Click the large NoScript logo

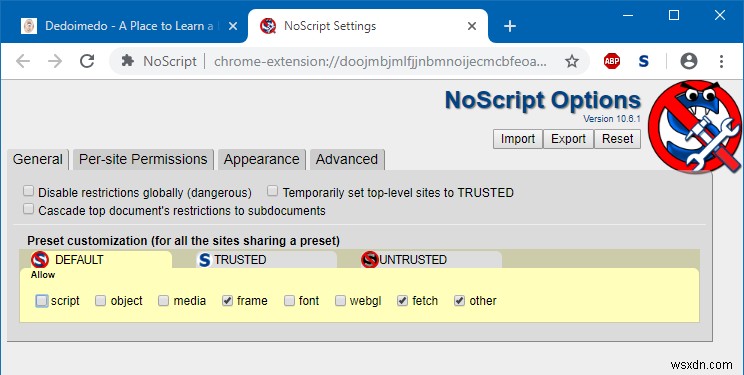click(694, 127)
